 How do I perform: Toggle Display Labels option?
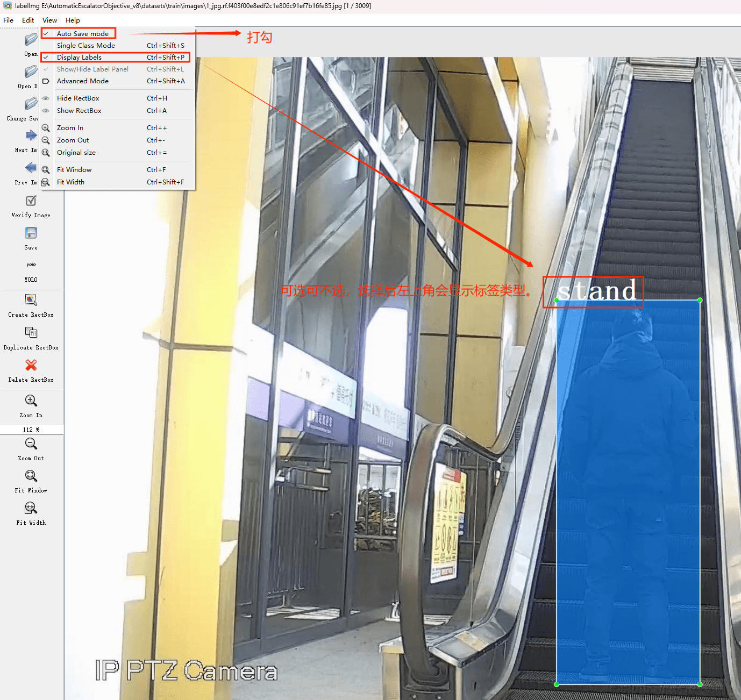[80, 58]
